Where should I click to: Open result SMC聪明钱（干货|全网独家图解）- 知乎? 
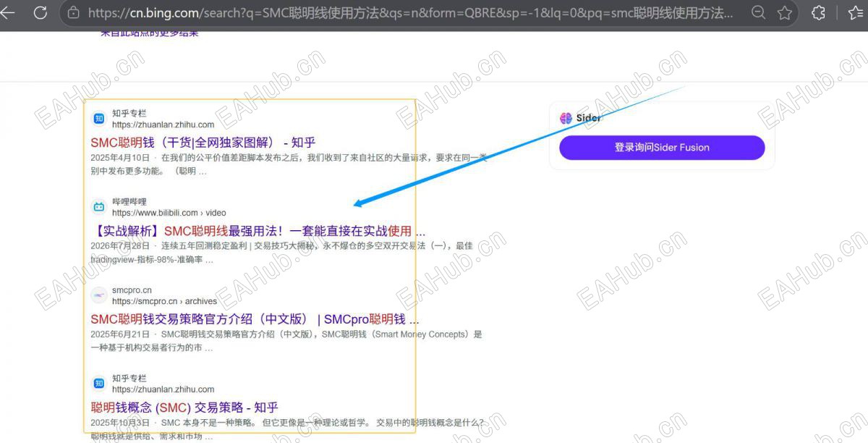203,142
